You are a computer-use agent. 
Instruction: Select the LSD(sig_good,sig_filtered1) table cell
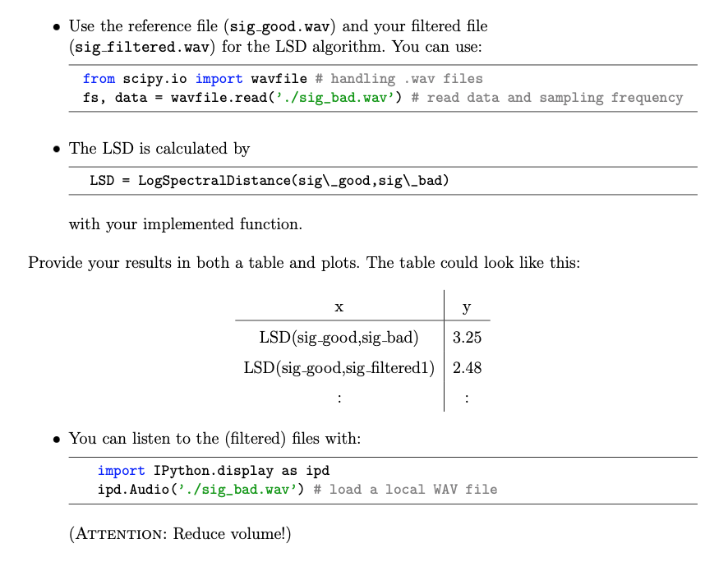pos(339,367)
